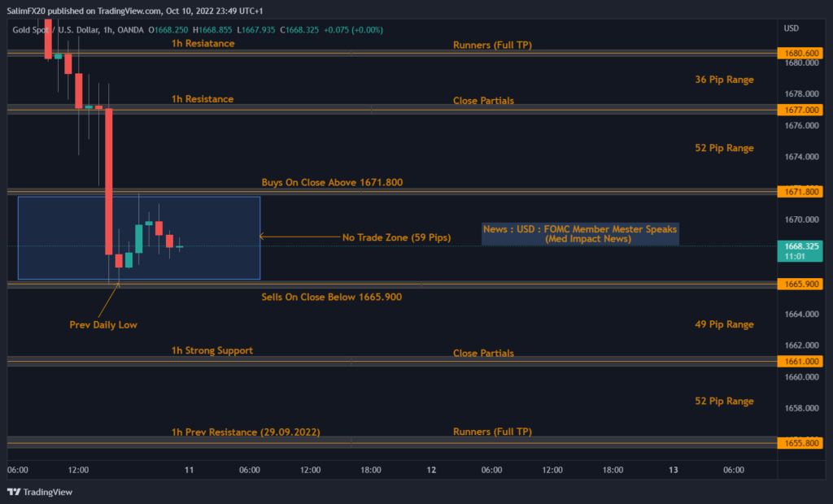Click the large red candle dropping to 1668

[108, 181]
